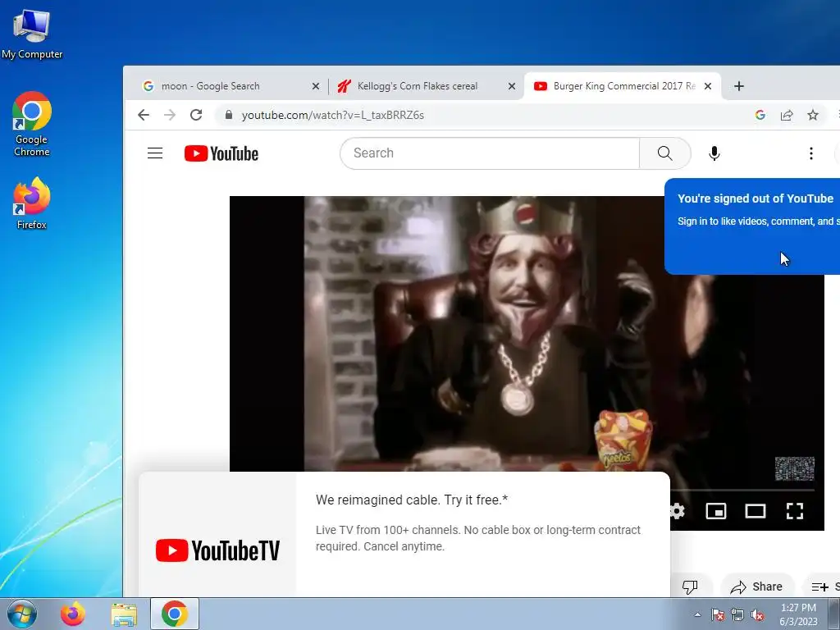840x630 pixels.
Task: Dislike the video
Action: 689,587
